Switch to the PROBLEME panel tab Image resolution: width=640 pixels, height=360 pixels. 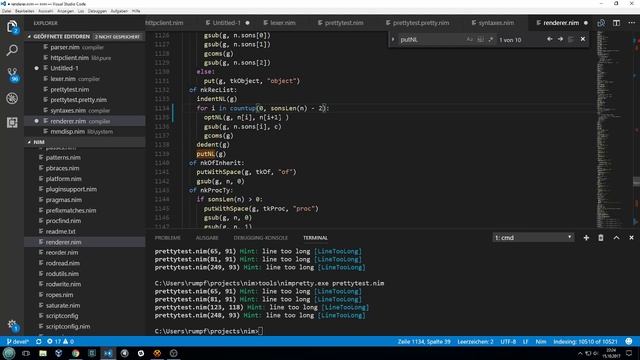click(168, 238)
